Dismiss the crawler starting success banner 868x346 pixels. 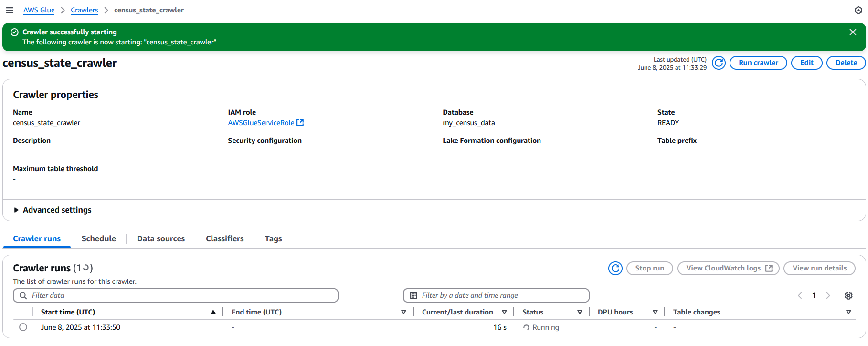click(x=853, y=32)
